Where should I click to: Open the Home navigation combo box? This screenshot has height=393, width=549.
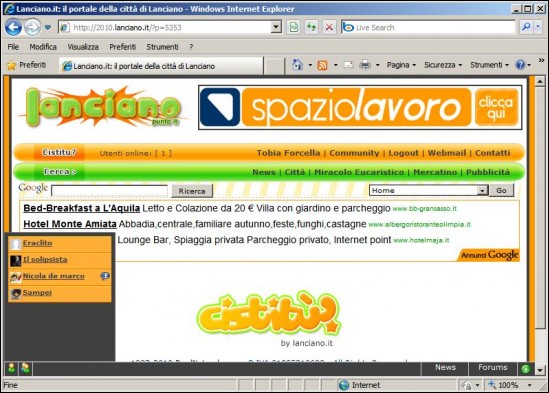[x=429, y=190]
